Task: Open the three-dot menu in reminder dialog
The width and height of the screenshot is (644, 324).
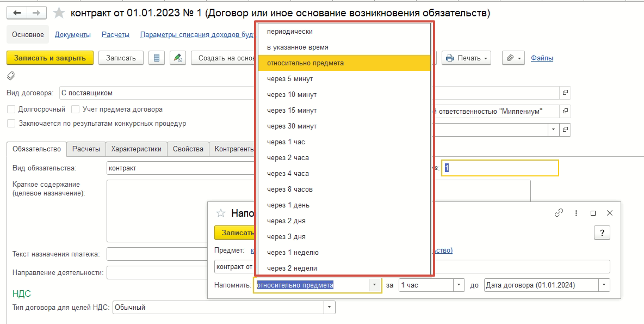Action: (x=576, y=213)
